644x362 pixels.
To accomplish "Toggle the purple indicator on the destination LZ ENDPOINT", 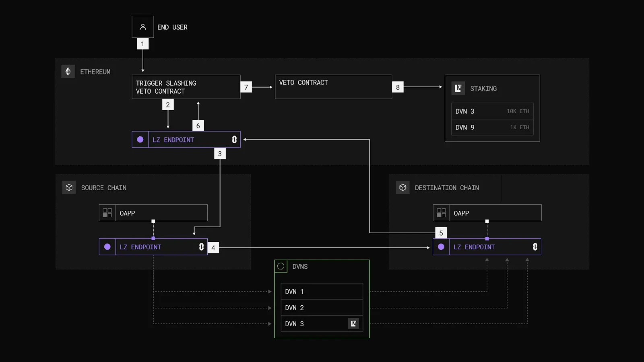I will tap(441, 247).
